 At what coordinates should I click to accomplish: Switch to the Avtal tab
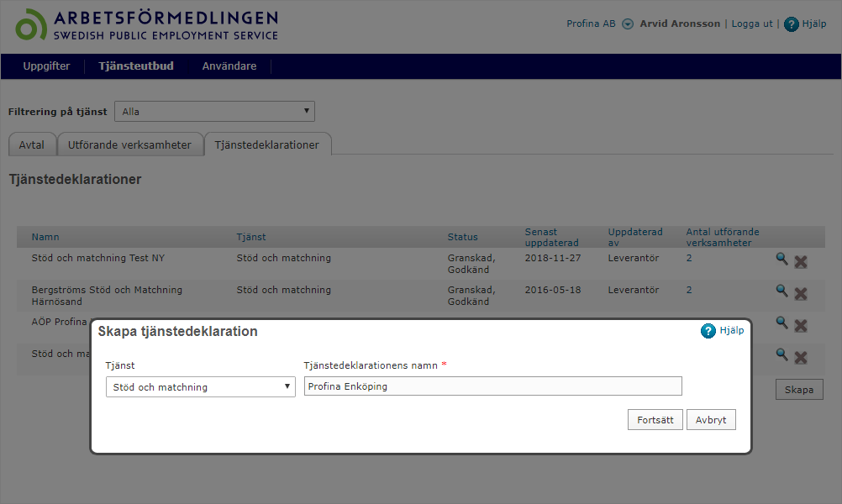(x=32, y=144)
